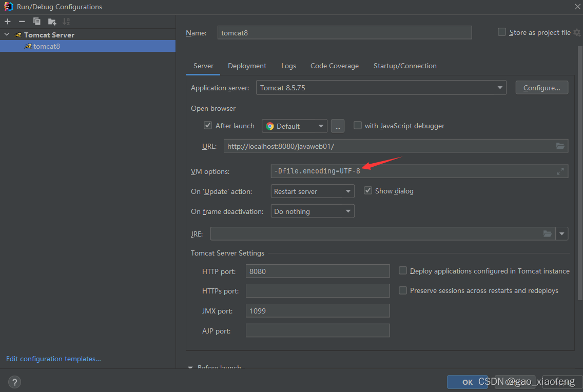Screen dimensions: 583x392
Task: Open the Default browser dropdown
Action: click(x=295, y=126)
